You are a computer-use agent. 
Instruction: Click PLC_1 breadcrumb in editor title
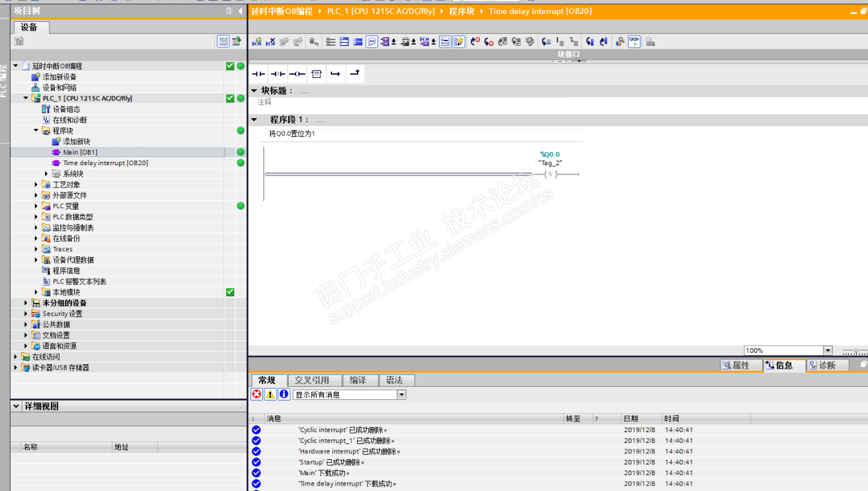click(381, 11)
